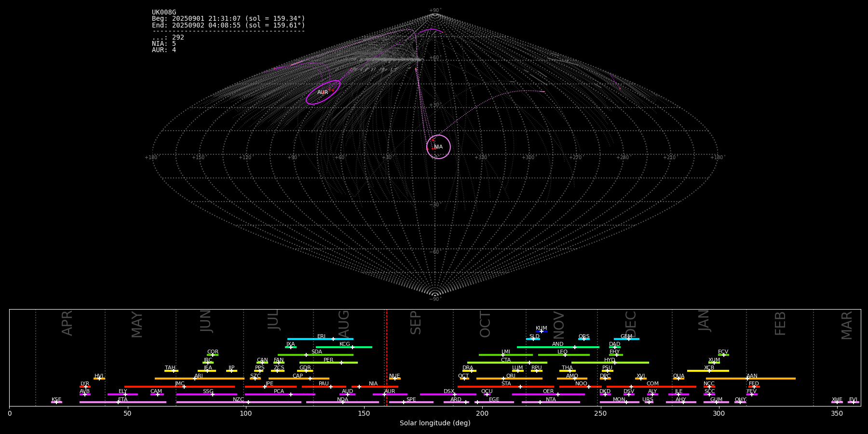
Task: Click the TAH yellow shower bar
Action: (171, 371)
